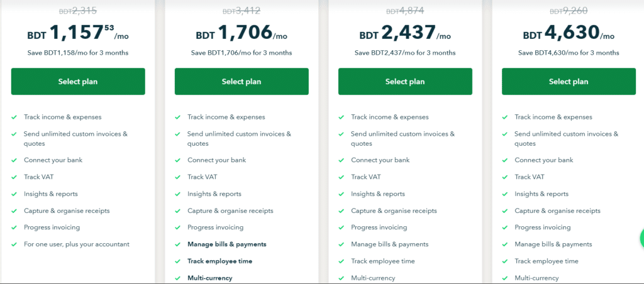644x284 pixels.
Task: Click 'Progress invoicing' in the BDT 1,157.53 plan
Action: tap(52, 227)
